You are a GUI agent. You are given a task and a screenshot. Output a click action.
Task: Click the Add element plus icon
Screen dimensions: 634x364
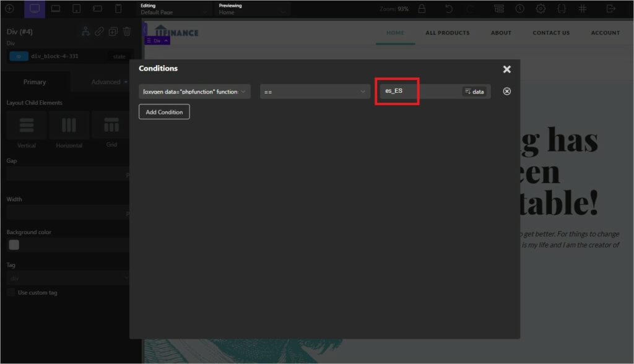click(9, 9)
